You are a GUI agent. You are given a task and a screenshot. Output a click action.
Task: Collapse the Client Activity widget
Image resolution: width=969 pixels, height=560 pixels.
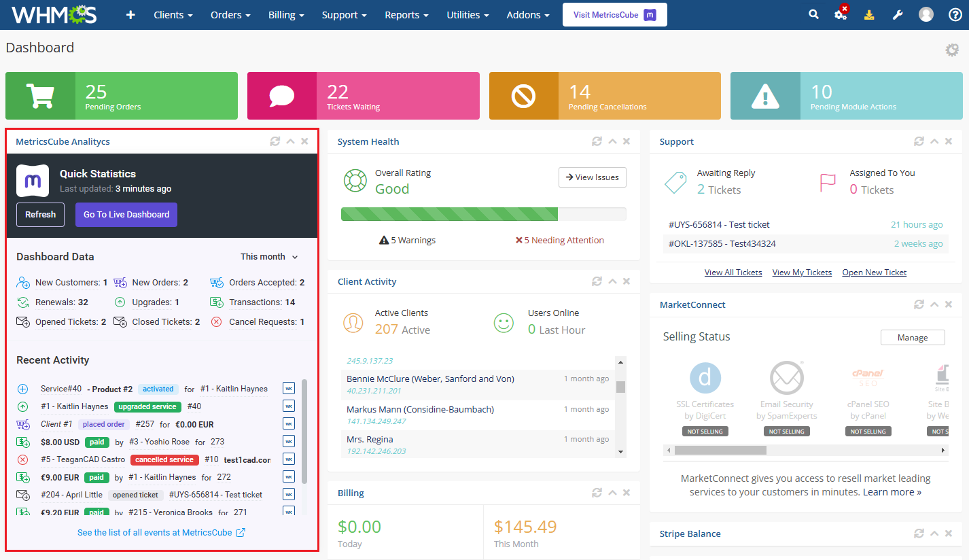612,281
